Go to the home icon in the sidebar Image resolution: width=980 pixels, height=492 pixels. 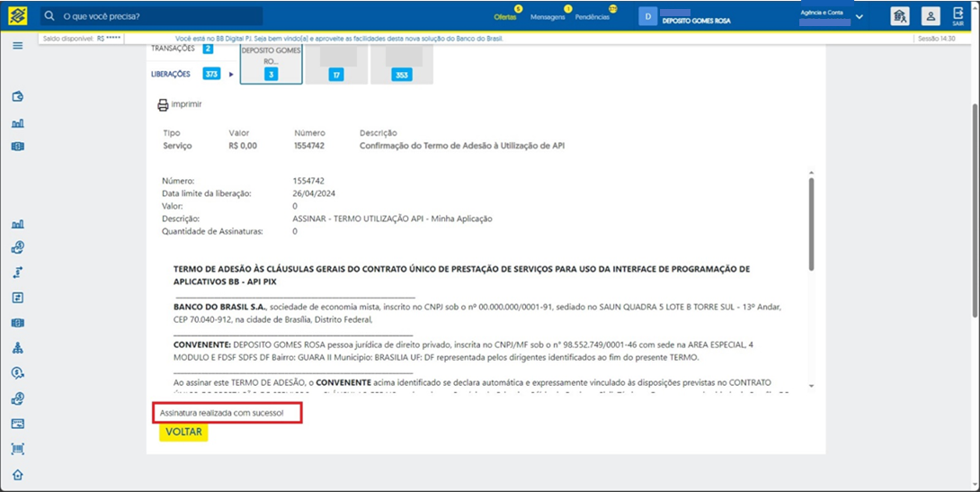17,475
